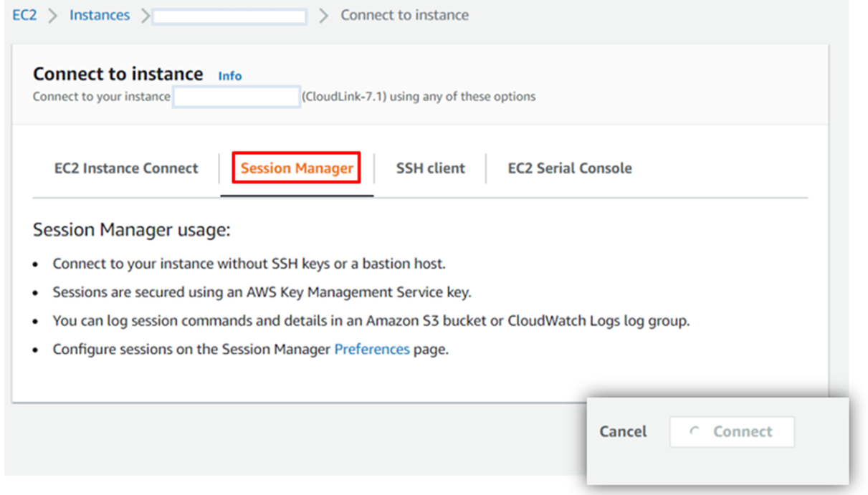Click the Info link beside Connect to instance

[x=229, y=75]
